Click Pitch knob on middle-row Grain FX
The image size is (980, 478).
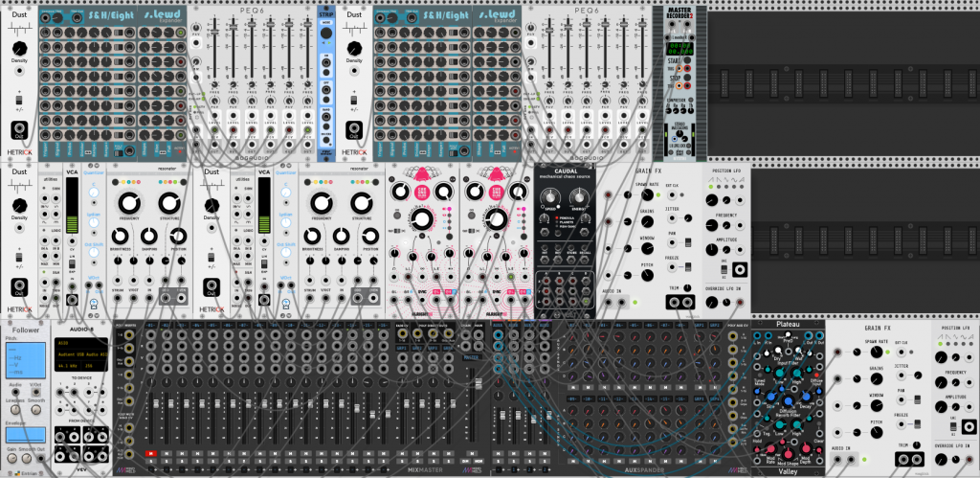(x=648, y=275)
